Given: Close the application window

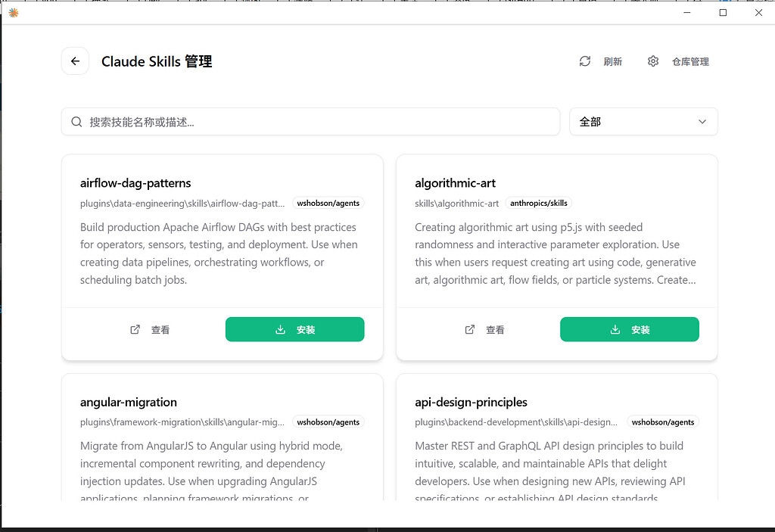Looking at the screenshot, I should (x=758, y=12).
